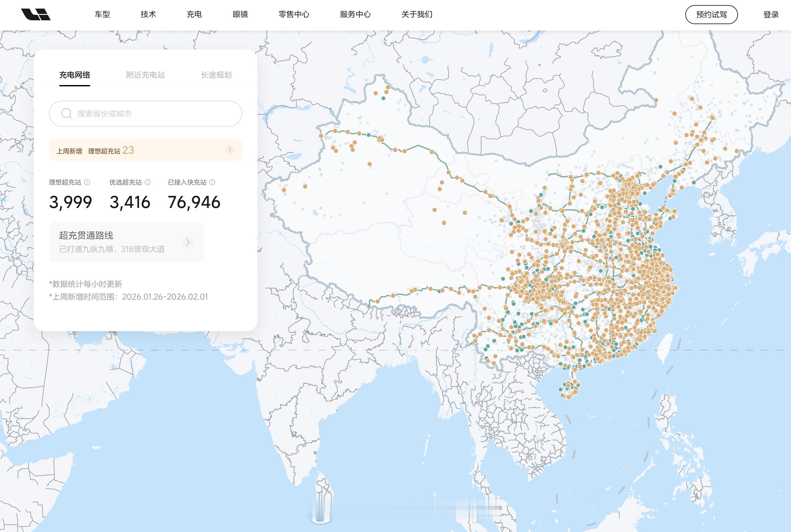
Task: Click info icon beside 已接入快充站
Action: coord(212,182)
